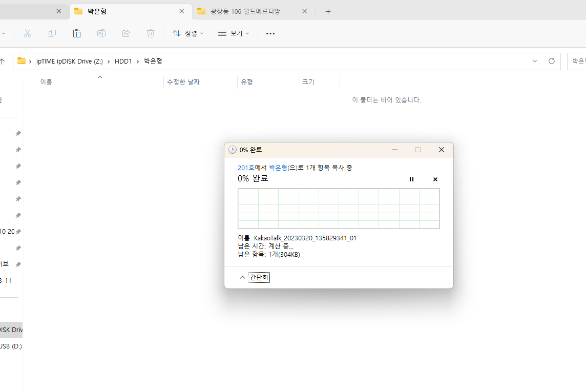The image size is (586, 392).
Task: Click the Rename icon in the toolbar
Action: tap(101, 34)
